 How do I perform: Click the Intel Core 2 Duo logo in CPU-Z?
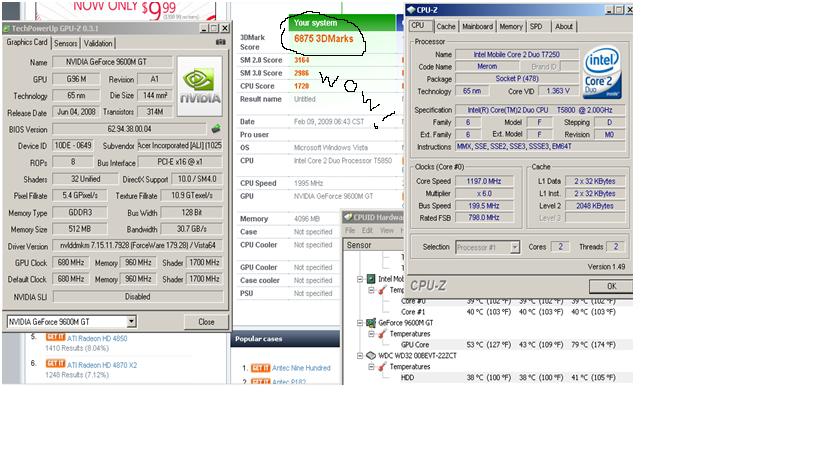(602, 72)
